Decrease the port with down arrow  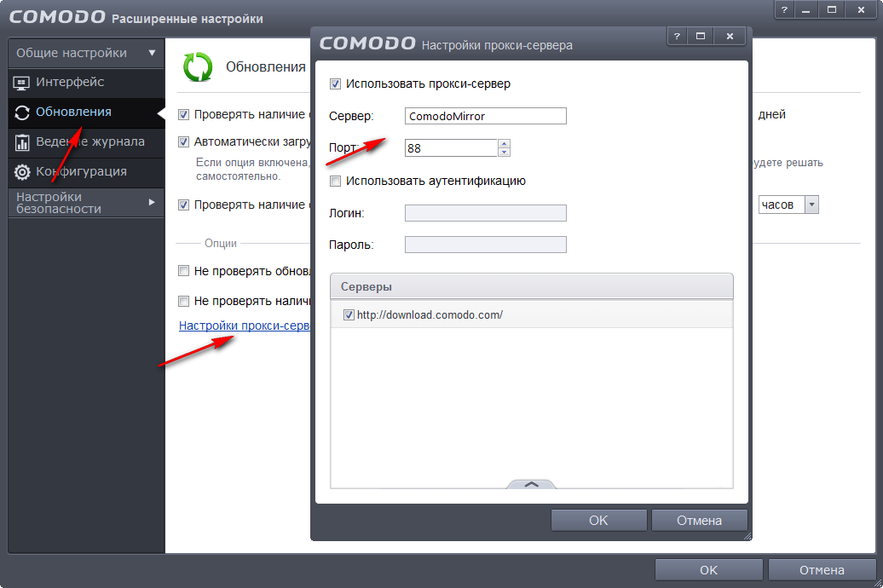coord(504,153)
